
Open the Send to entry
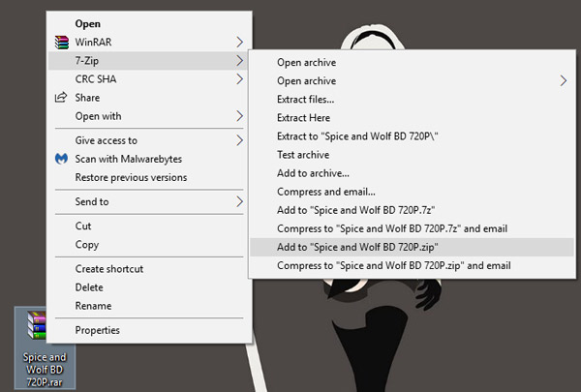150,201
